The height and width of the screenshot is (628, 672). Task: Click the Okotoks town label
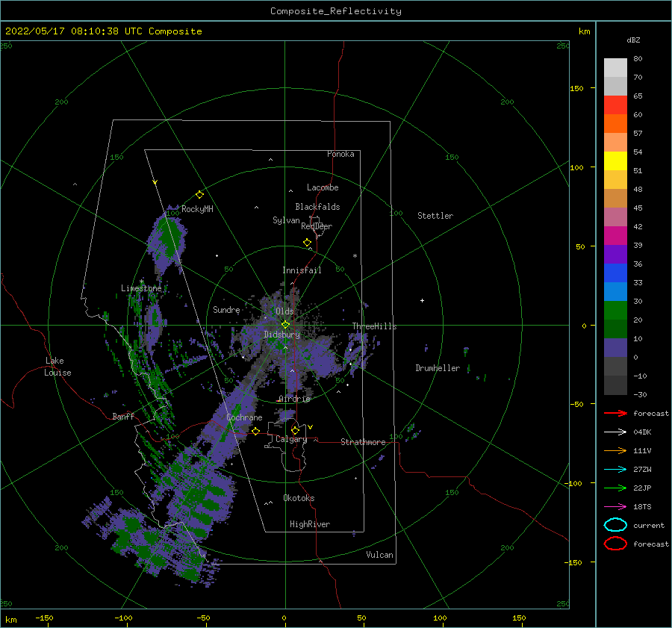[x=299, y=498]
